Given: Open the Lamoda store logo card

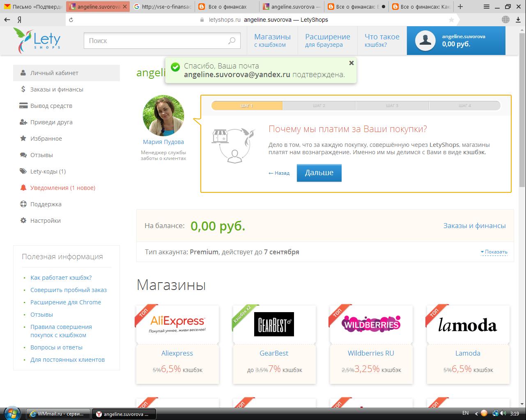Looking at the screenshot, I should pos(468,324).
